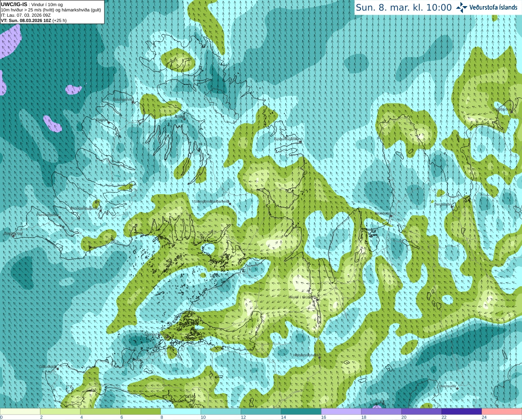Click the 'IT: Lau. 07. 03. 2026 09Z' line
Screen dimensions: 522x420
(26, 15)
